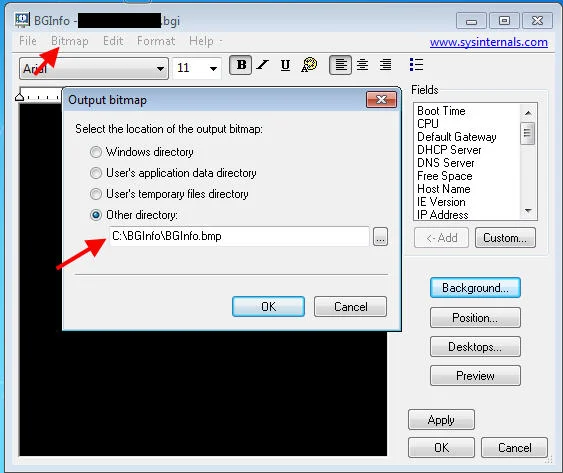Select User's application data directory option

pos(173,173)
